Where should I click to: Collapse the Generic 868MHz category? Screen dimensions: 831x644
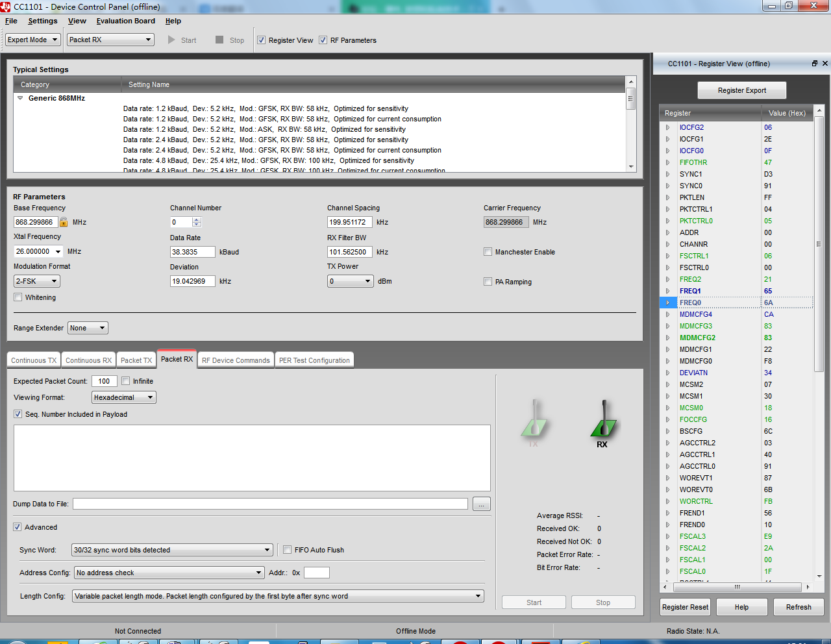[x=20, y=98]
